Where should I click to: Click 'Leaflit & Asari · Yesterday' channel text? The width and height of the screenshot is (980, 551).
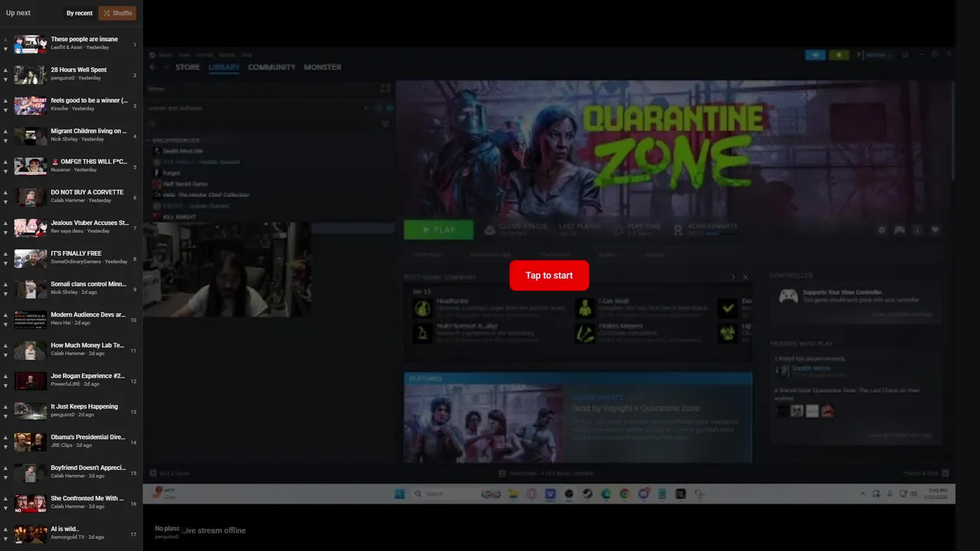coord(80,47)
